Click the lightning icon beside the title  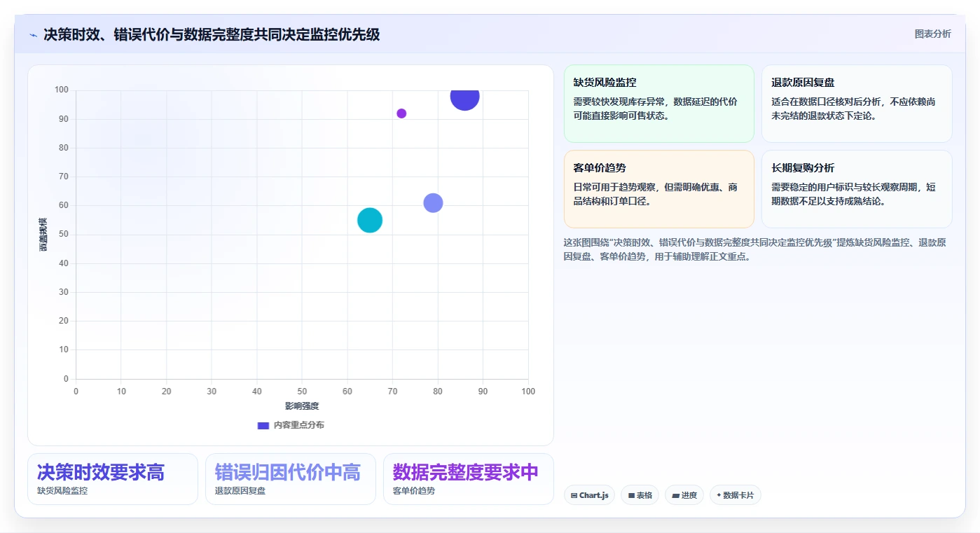(33, 35)
